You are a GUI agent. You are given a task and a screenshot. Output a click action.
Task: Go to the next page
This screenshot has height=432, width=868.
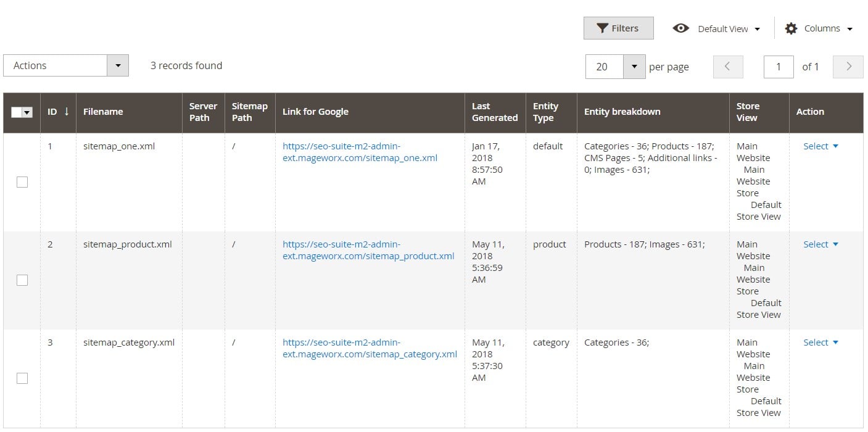click(x=848, y=67)
